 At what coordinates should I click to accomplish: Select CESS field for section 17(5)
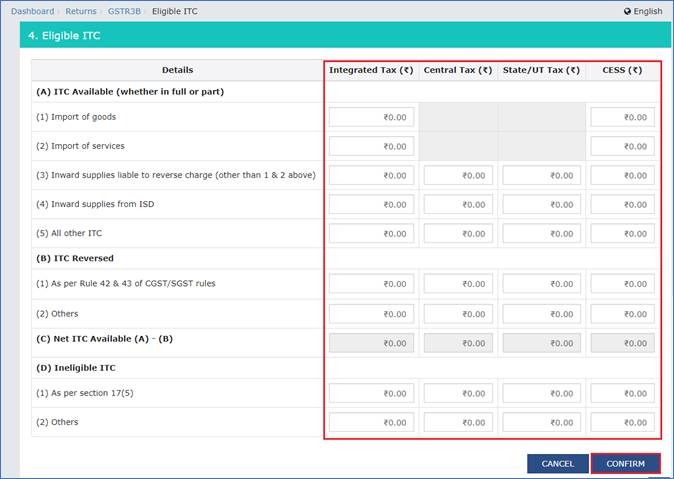(622, 393)
